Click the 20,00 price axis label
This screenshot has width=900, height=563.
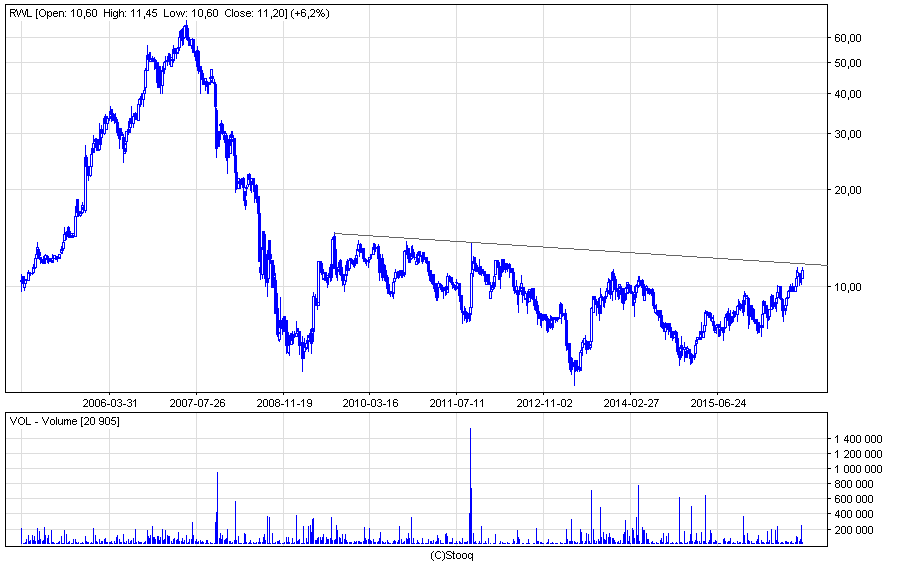coord(848,190)
